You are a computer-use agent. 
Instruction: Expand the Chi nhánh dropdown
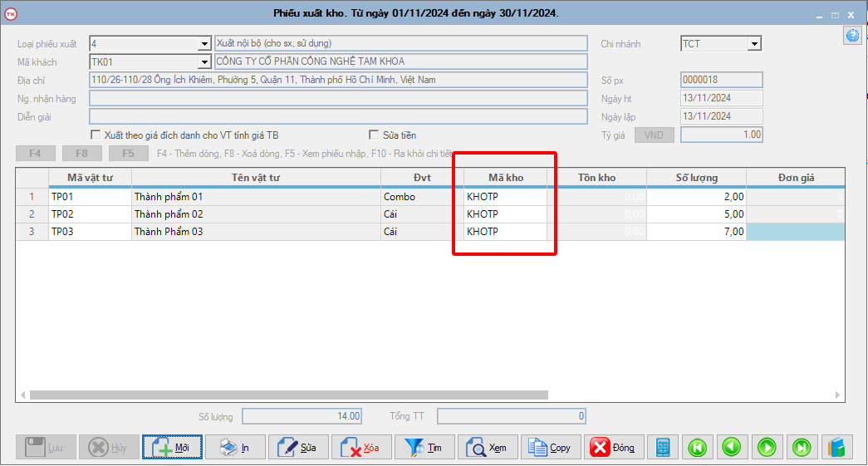[x=754, y=44]
